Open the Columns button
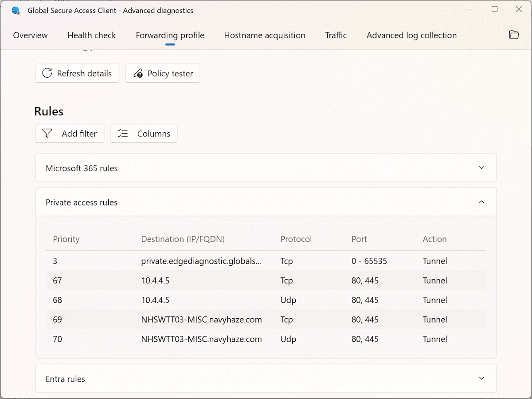Viewport: 532px width, 399px height. (x=144, y=133)
